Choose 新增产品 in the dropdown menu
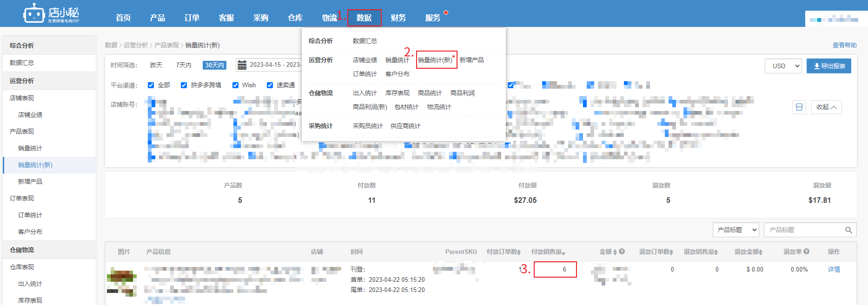Viewport: 868px width, 305px height. (472, 60)
